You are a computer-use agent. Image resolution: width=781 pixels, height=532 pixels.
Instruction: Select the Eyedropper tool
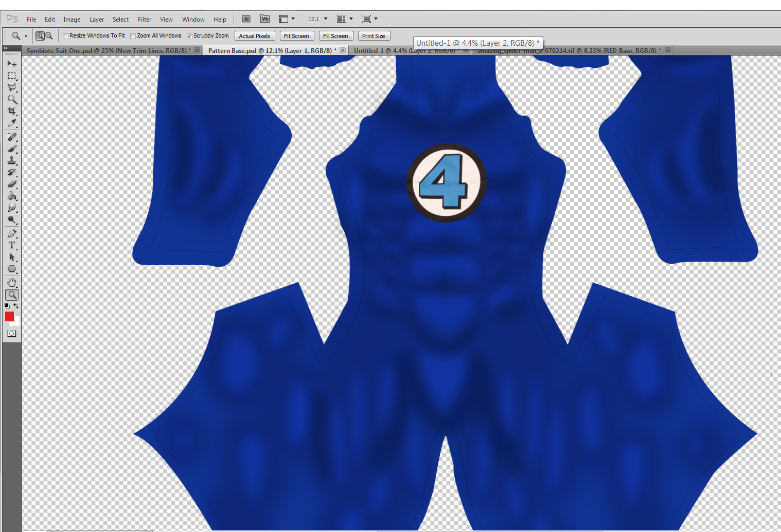click(12, 123)
